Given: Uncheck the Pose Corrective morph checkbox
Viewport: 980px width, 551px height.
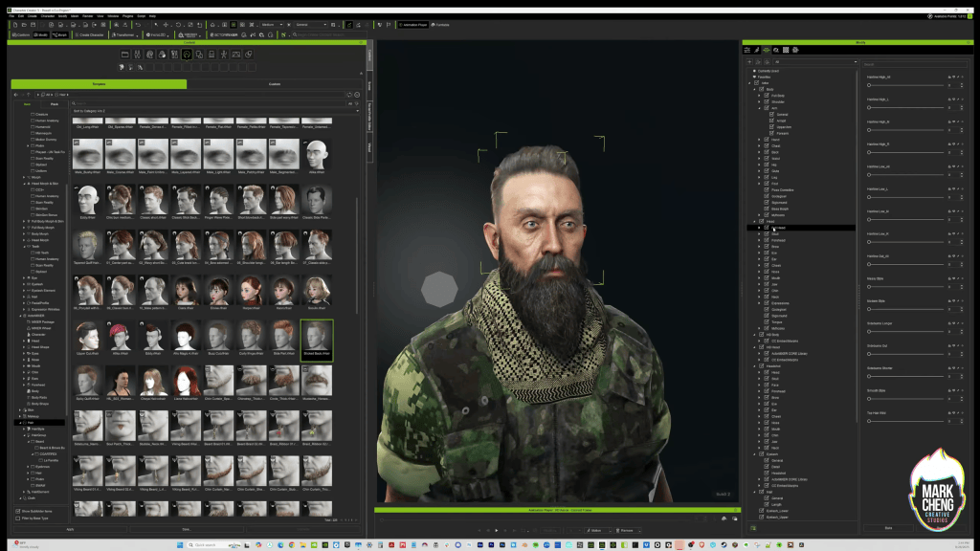Looking at the screenshot, I should coord(767,190).
